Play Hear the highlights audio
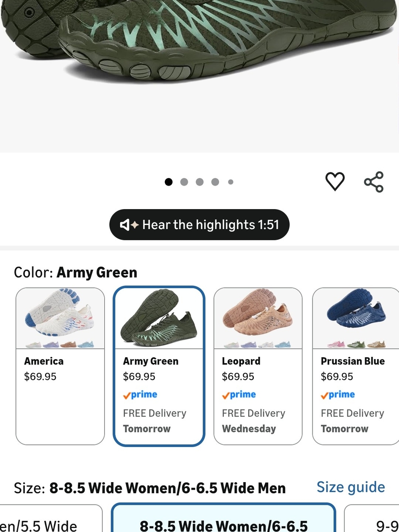This screenshot has height=532, width=399. [x=199, y=225]
